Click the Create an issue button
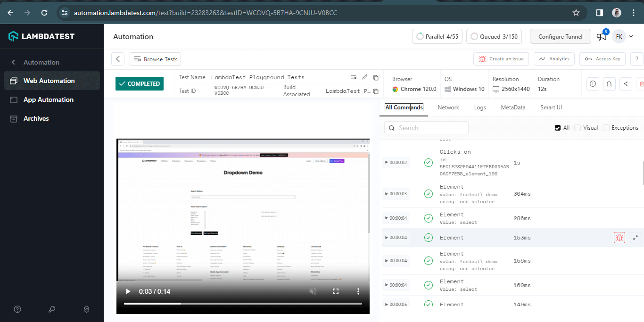644x322 pixels. point(501,59)
